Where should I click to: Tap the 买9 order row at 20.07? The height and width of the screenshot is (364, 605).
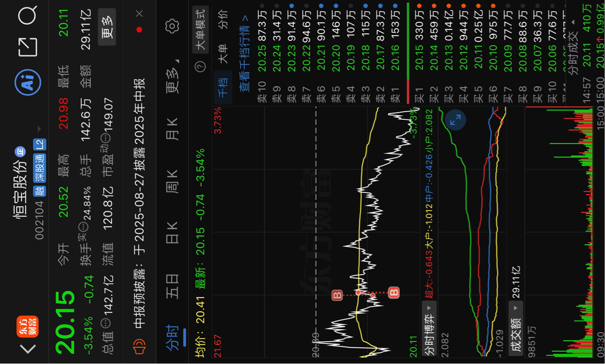pos(538,53)
